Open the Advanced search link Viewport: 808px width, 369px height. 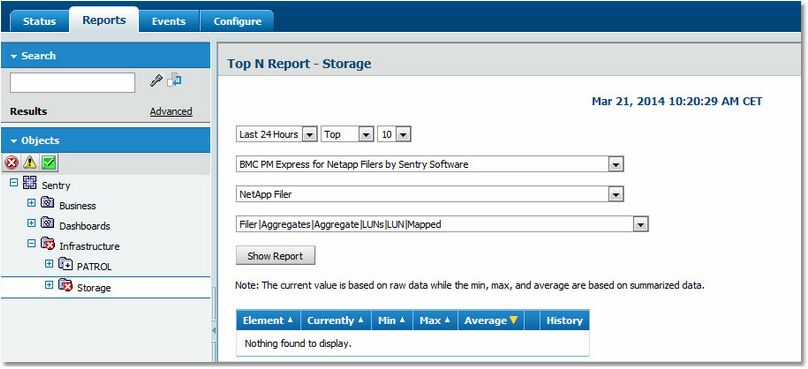171,111
